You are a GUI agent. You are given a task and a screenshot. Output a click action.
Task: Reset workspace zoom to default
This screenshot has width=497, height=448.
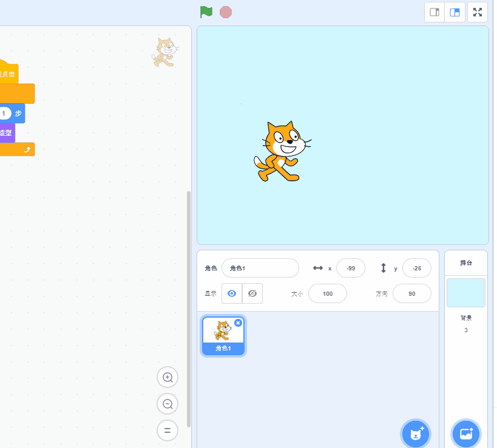click(x=167, y=430)
